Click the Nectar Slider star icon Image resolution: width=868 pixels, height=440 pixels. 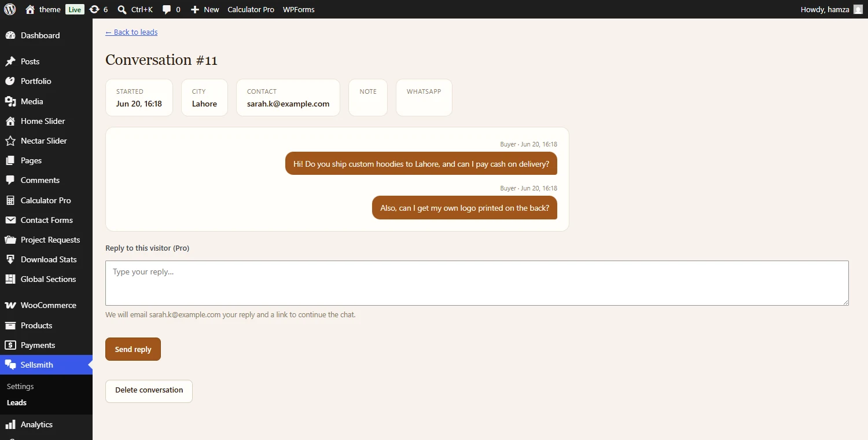point(10,141)
